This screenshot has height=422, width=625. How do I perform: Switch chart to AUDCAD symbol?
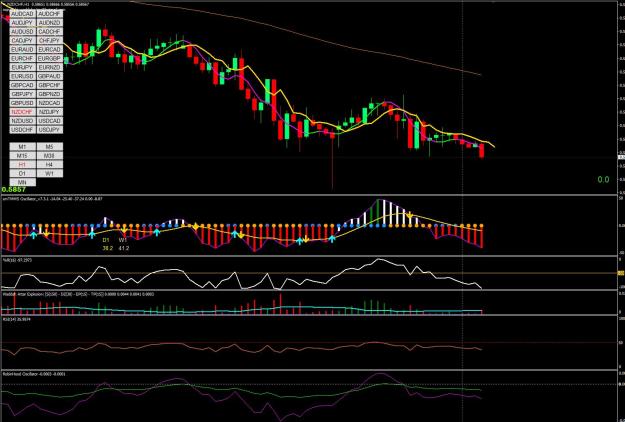pos(22,14)
